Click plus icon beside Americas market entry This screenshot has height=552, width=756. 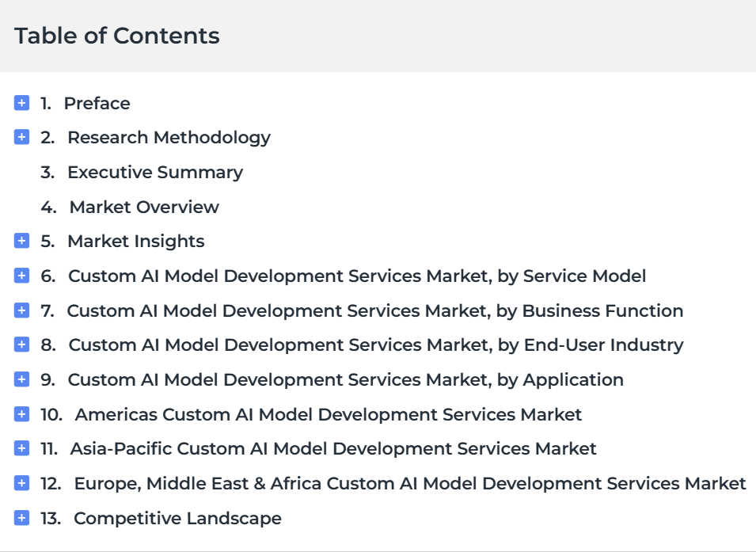pos(21,414)
